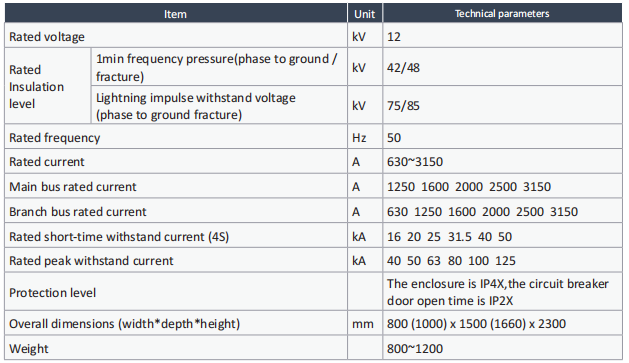Click the Rated short-time withstand current label
The height and width of the screenshot is (363, 629).
coord(119,237)
